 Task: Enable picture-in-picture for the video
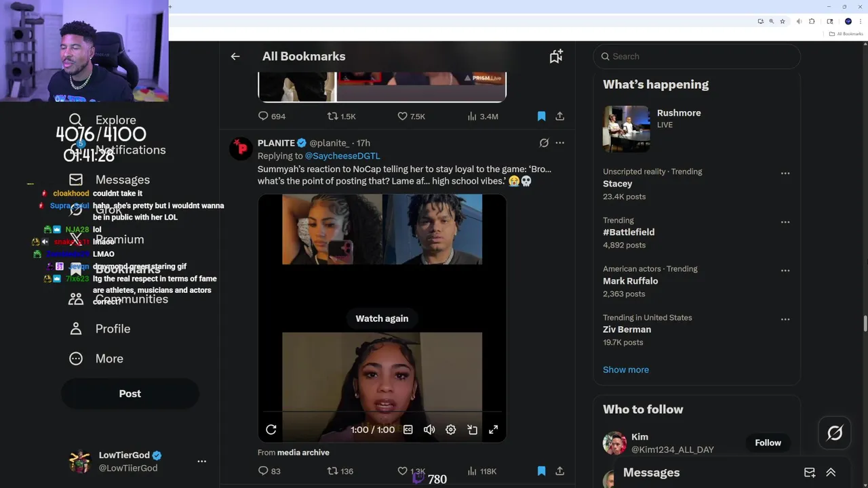[473, 430]
